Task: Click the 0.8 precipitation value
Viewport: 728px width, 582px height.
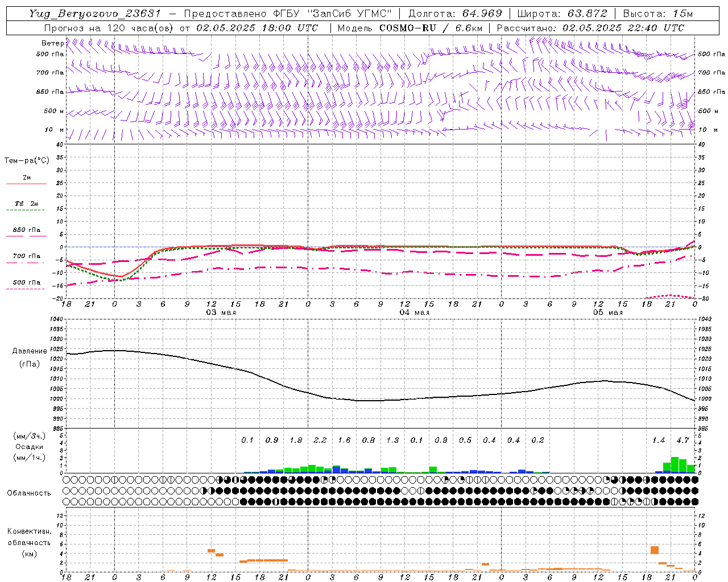Action: (x=369, y=440)
